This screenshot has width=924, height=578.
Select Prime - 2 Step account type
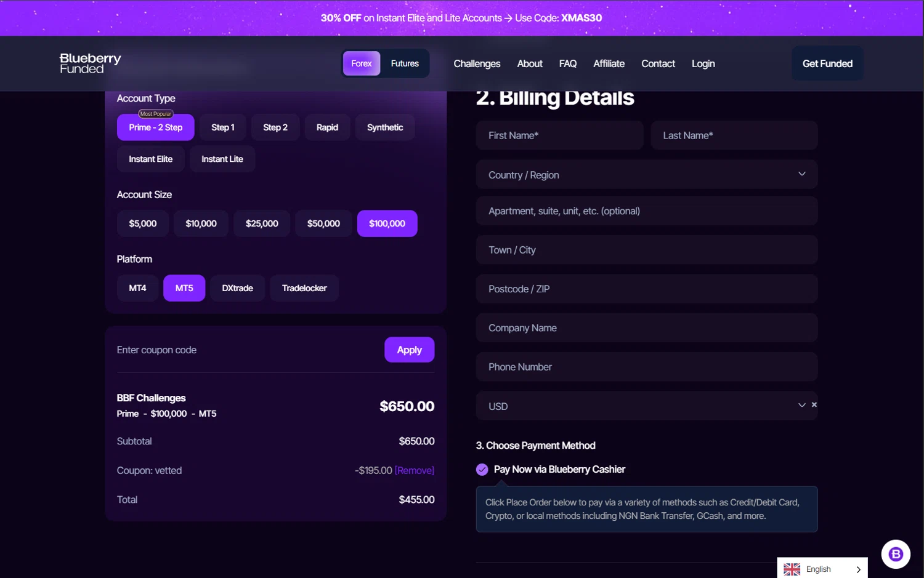tap(156, 127)
